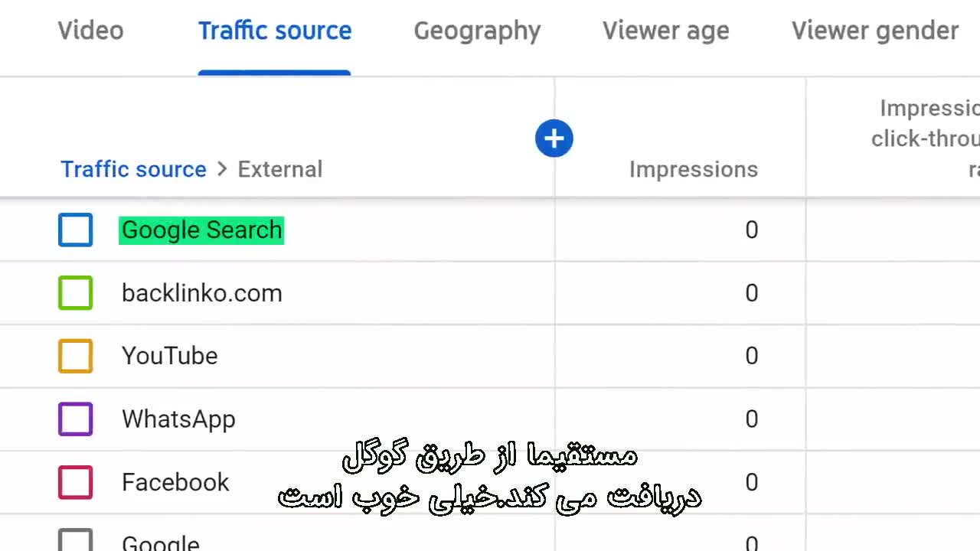Open the Viewer gender tab
980x551 pixels.
point(874,31)
